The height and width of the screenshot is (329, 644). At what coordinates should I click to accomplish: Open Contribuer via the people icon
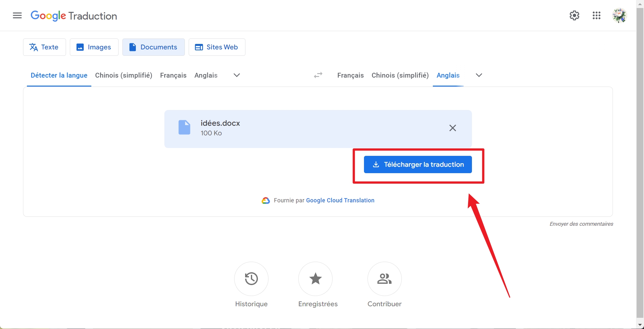coord(384,279)
